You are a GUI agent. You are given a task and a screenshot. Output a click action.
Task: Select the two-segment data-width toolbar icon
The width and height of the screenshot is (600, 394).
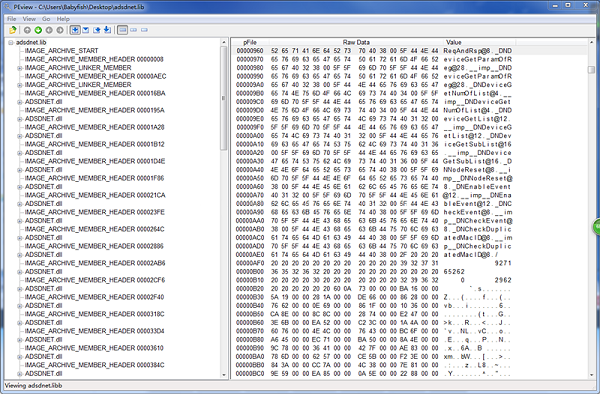click(x=133, y=30)
